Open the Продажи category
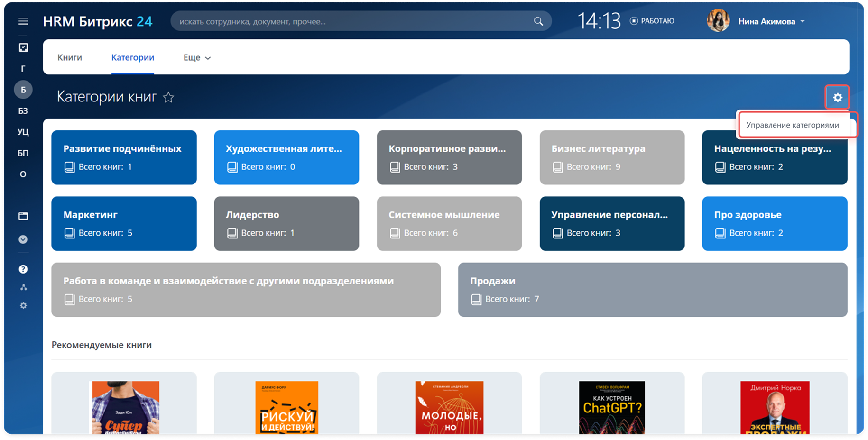The image size is (868, 440). click(653, 290)
